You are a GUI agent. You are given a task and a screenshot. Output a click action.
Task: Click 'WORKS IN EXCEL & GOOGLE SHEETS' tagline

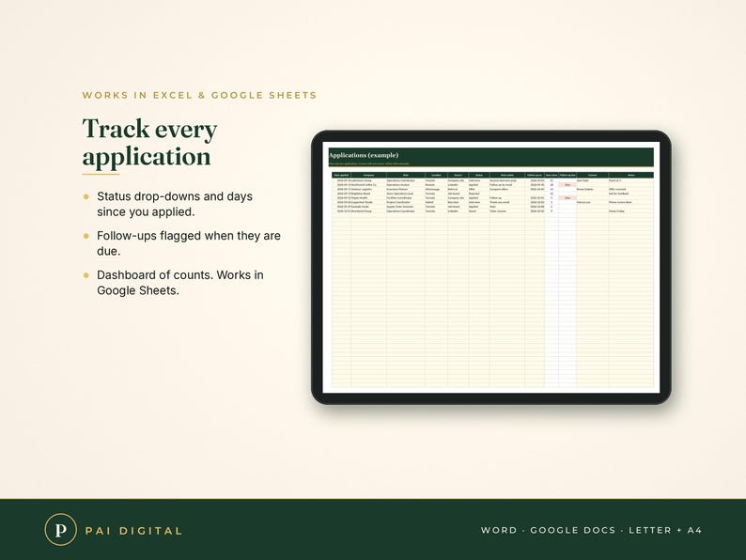[x=199, y=95]
